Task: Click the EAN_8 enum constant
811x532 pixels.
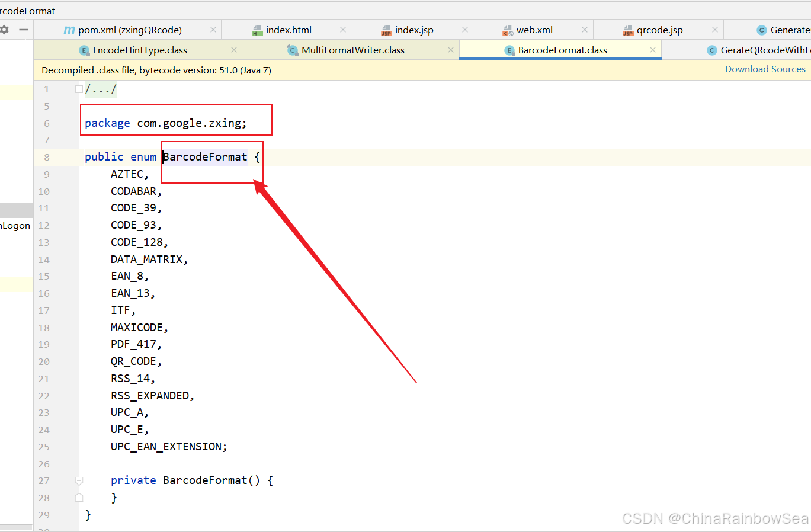Action: point(127,276)
